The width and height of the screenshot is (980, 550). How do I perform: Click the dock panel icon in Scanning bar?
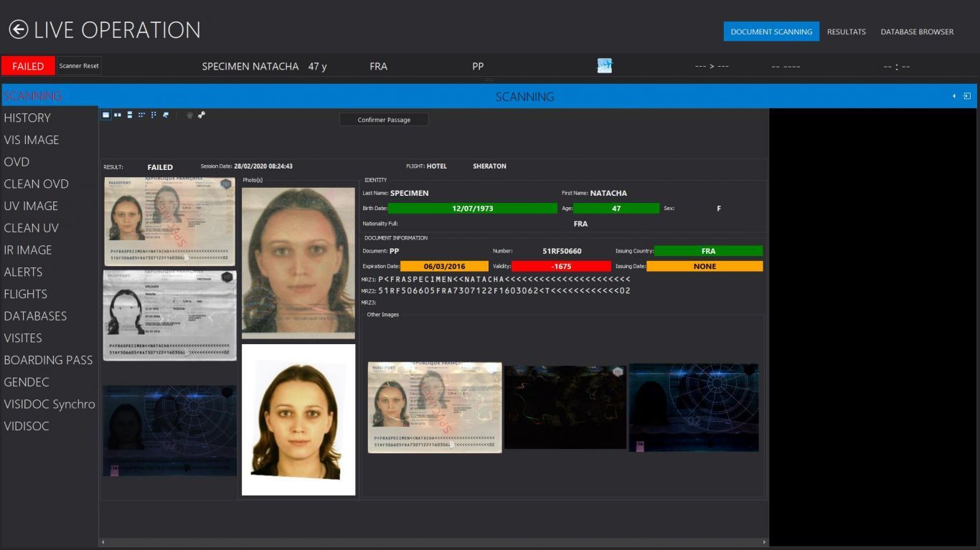[x=967, y=96]
